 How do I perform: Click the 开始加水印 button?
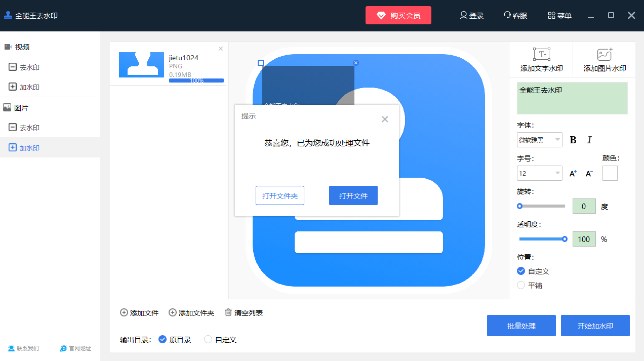coord(595,326)
